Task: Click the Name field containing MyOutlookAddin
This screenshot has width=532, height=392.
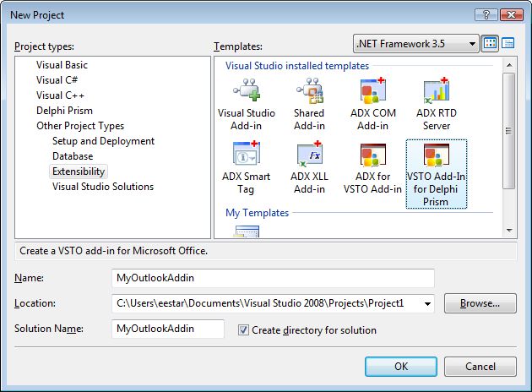Action: click(273, 278)
